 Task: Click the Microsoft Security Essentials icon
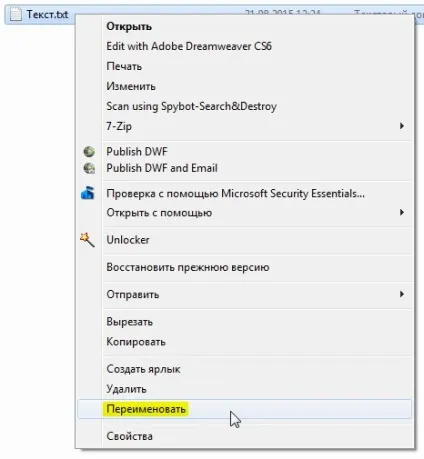(88, 193)
